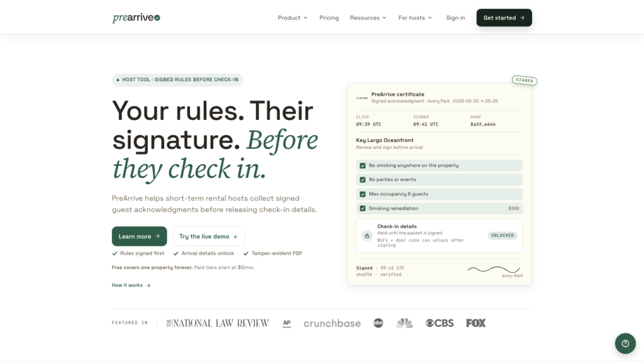
Task: Click 'Paid tiers start at $9/mo.' text
Action: (x=224, y=268)
